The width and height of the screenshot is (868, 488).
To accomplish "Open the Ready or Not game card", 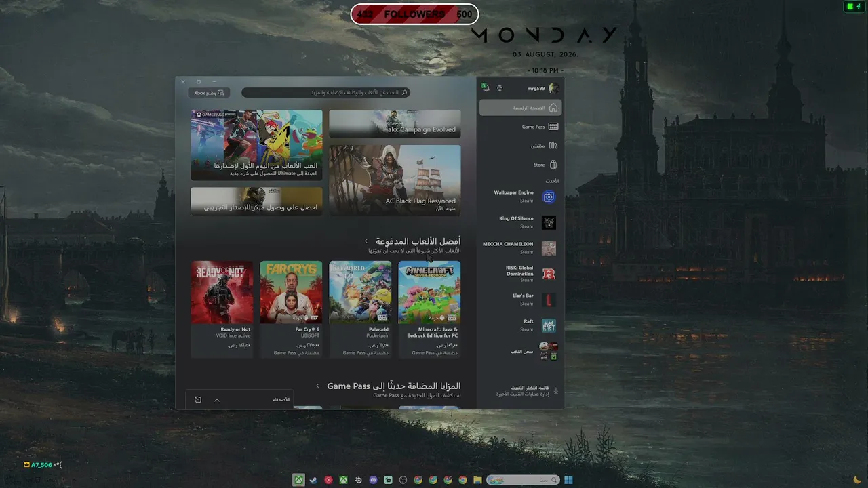I will point(222,309).
